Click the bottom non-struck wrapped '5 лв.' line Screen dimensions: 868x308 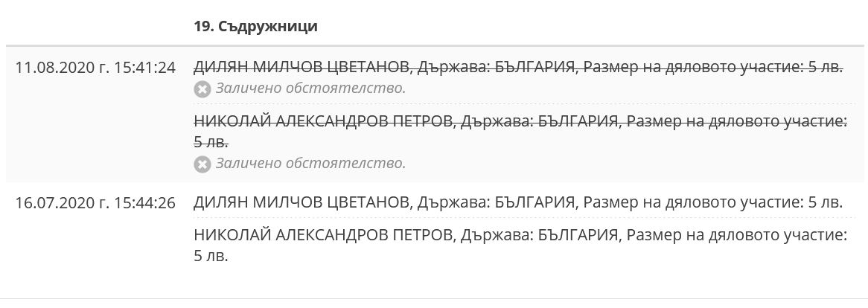point(211,257)
